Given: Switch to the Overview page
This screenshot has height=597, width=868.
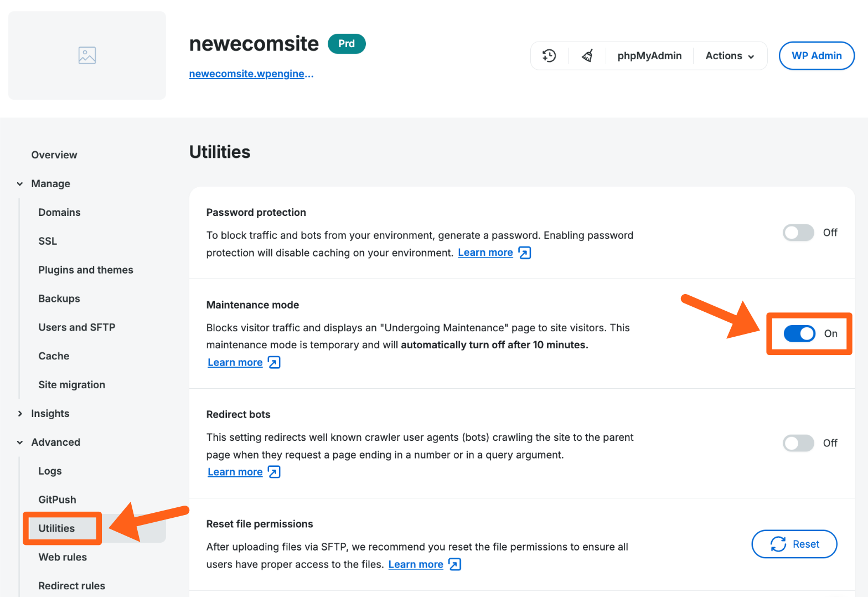Looking at the screenshot, I should point(54,155).
